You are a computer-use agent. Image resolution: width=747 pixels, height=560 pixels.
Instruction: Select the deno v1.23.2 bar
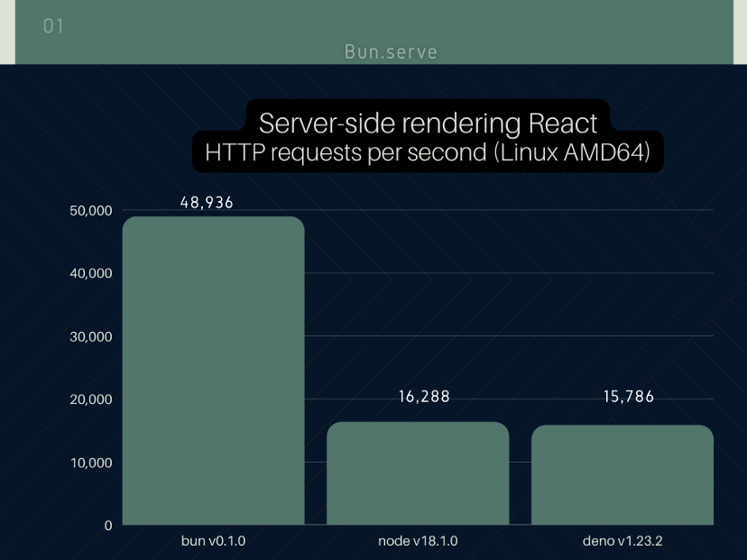point(622,474)
